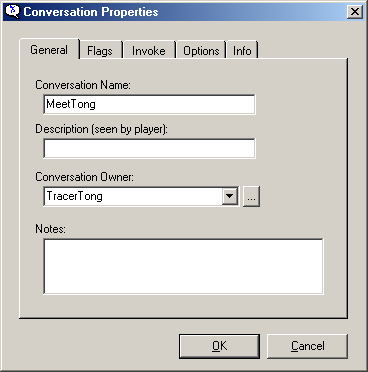Screen dimensions: 368x372
Task: Select the TracerTong text in owner combo box
Action: 74,196
